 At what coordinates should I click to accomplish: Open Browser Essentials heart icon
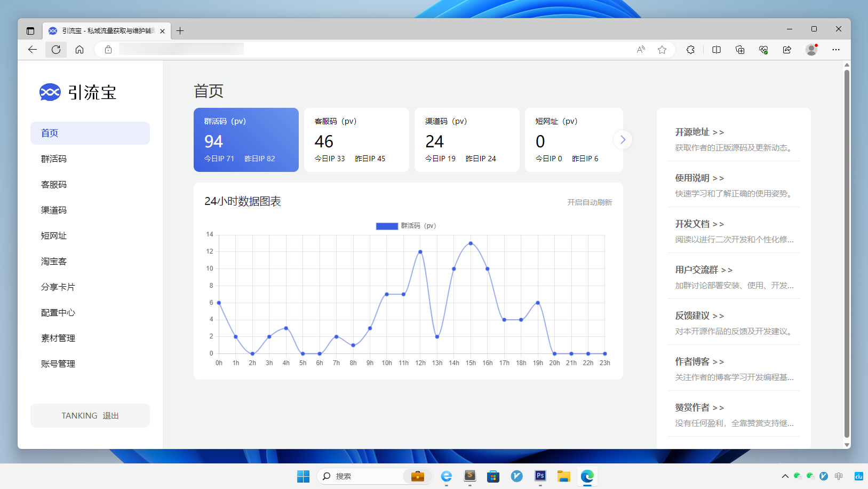(763, 50)
